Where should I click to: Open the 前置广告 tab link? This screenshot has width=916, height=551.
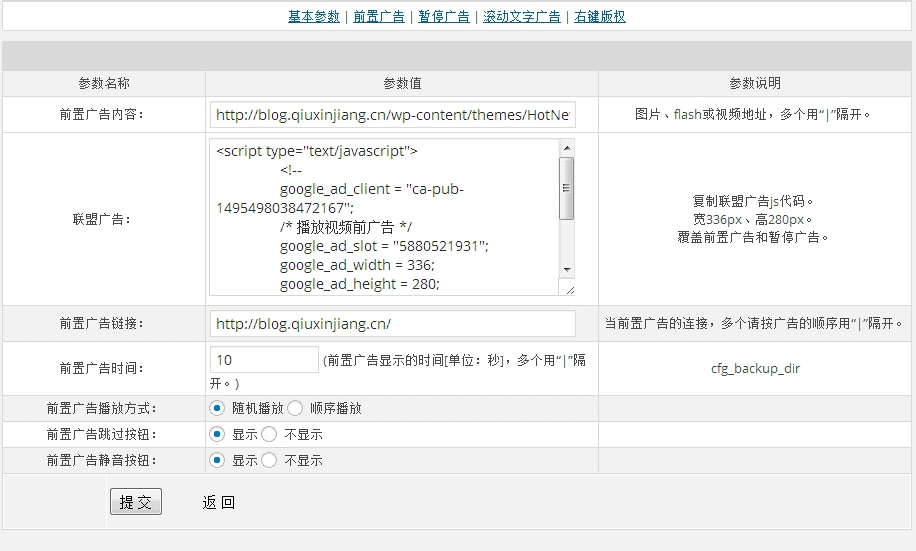379,16
